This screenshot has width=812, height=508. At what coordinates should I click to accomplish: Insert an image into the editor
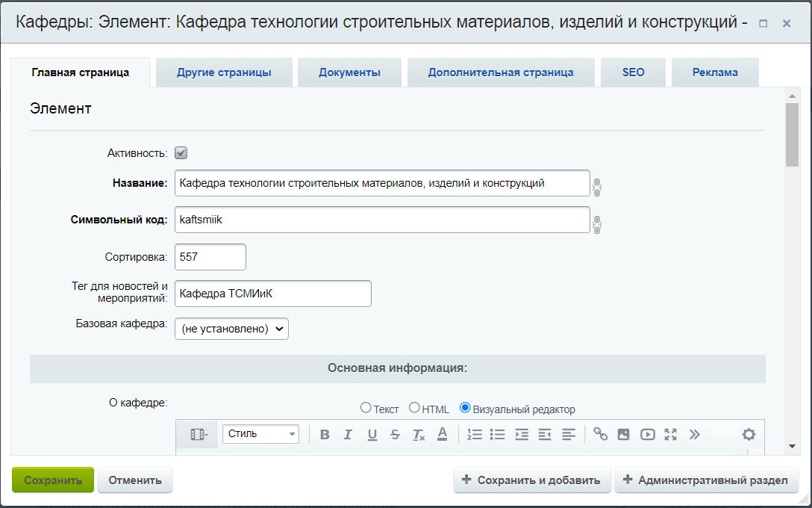tap(624, 434)
